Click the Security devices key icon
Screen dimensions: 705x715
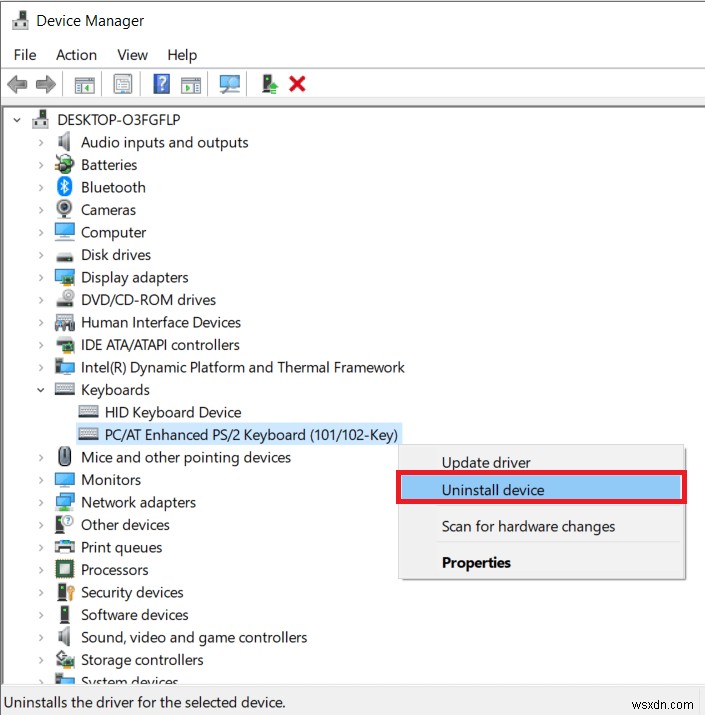click(x=65, y=592)
